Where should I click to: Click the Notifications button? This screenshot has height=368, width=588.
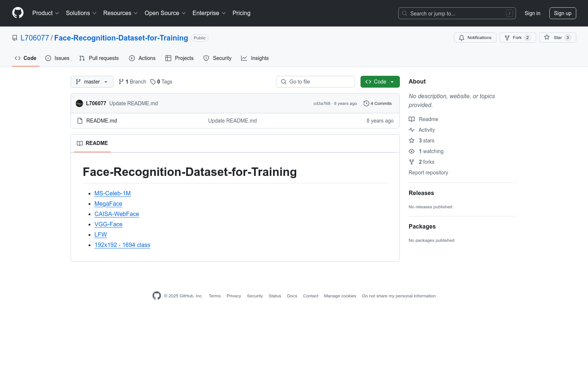tap(475, 38)
